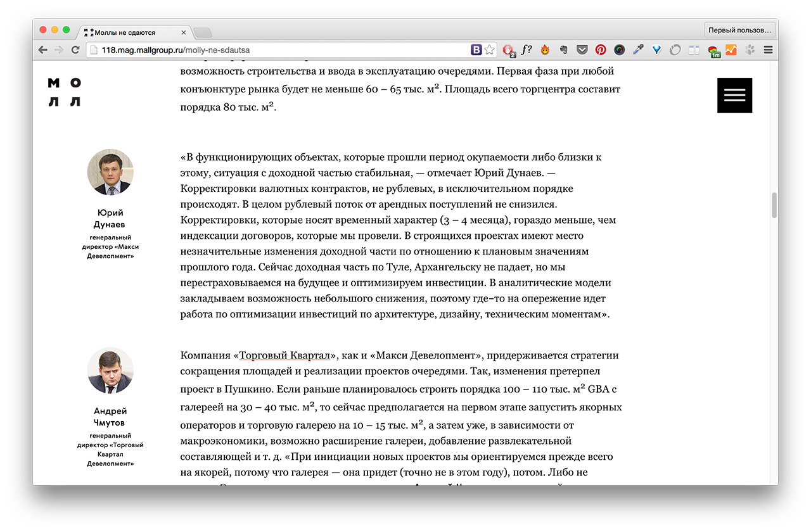The height and width of the screenshot is (532, 811).
Task: Click the grey circular ring extension icon
Action: (x=675, y=49)
